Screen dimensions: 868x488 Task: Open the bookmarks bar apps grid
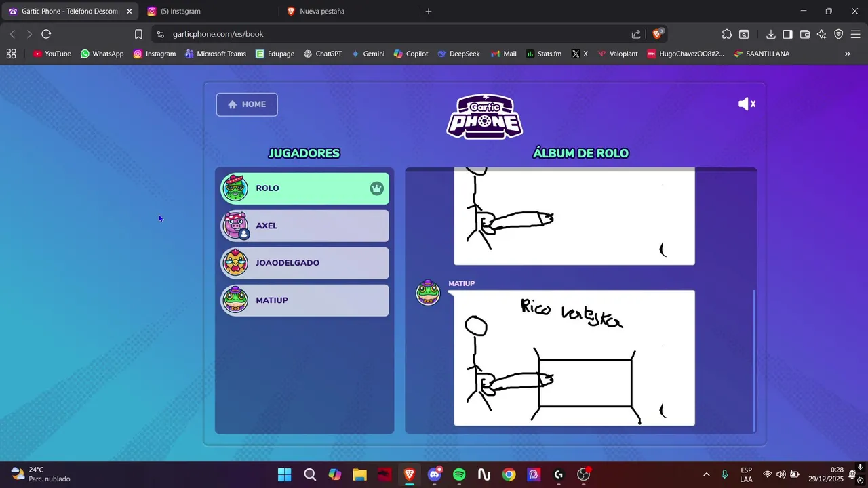tap(11, 54)
